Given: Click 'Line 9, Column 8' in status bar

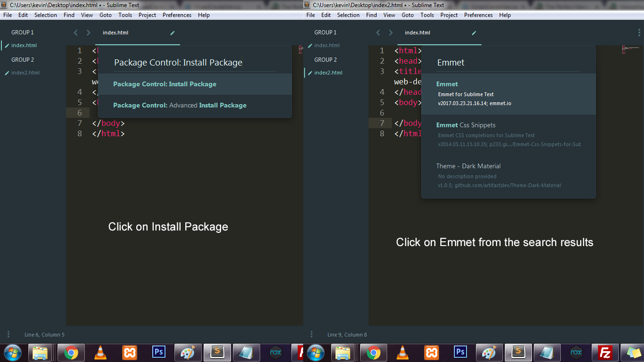Looking at the screenshot, I should coord(347,335).
